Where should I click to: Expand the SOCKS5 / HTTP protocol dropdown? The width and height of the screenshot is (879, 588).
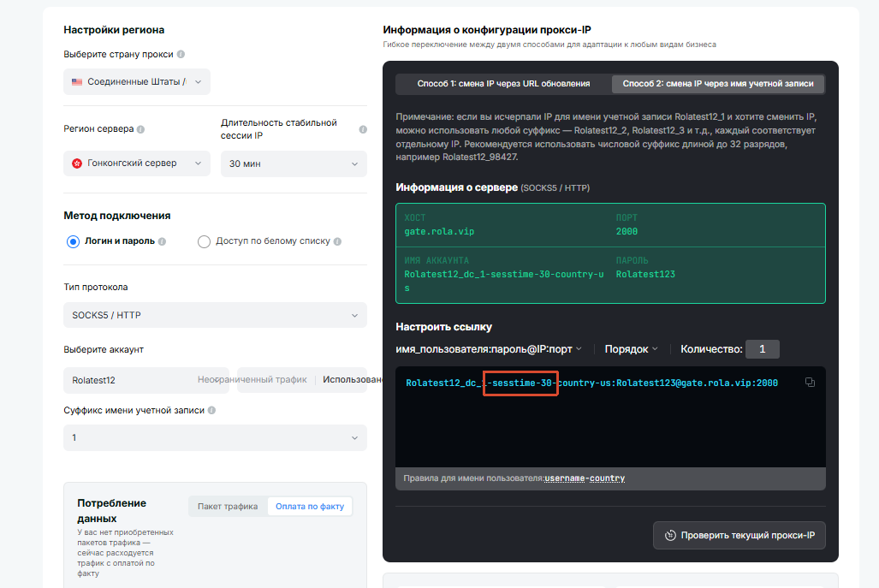tap(216, 315)
